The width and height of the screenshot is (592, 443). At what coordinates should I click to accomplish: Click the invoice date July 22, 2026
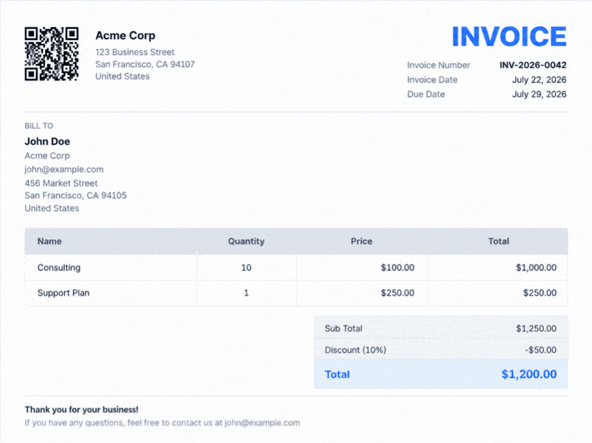[539, 80]
